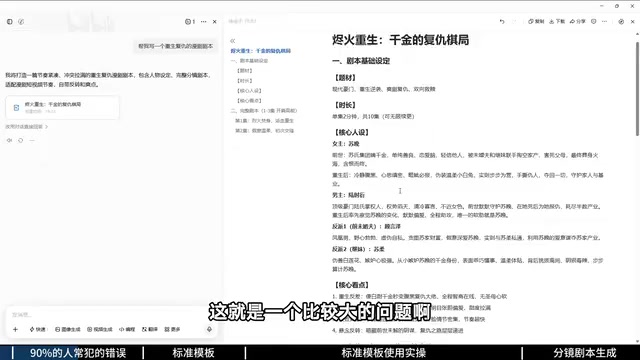Screen dimensions: 640x360
Task: Jump to outline item 第2集
Action: pyautogui.click(x=264, y=131)
